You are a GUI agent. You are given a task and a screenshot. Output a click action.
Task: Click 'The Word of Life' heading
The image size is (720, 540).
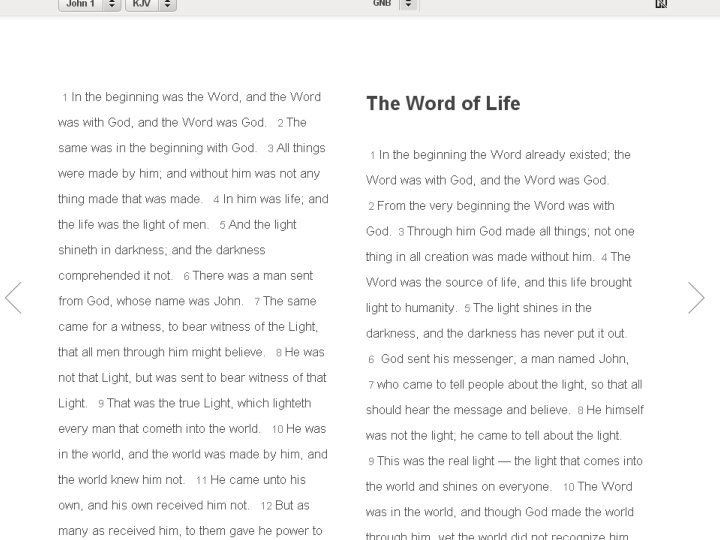click(x=443, y=103)
